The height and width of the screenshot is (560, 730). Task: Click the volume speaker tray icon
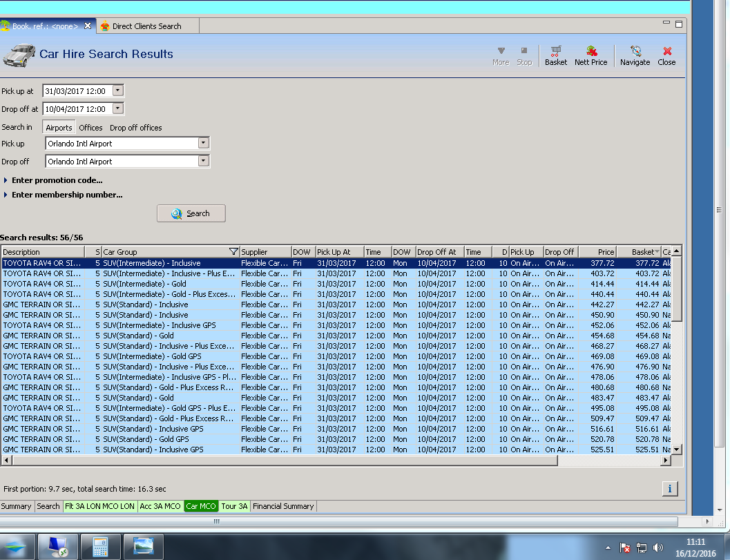pos(658,548)
